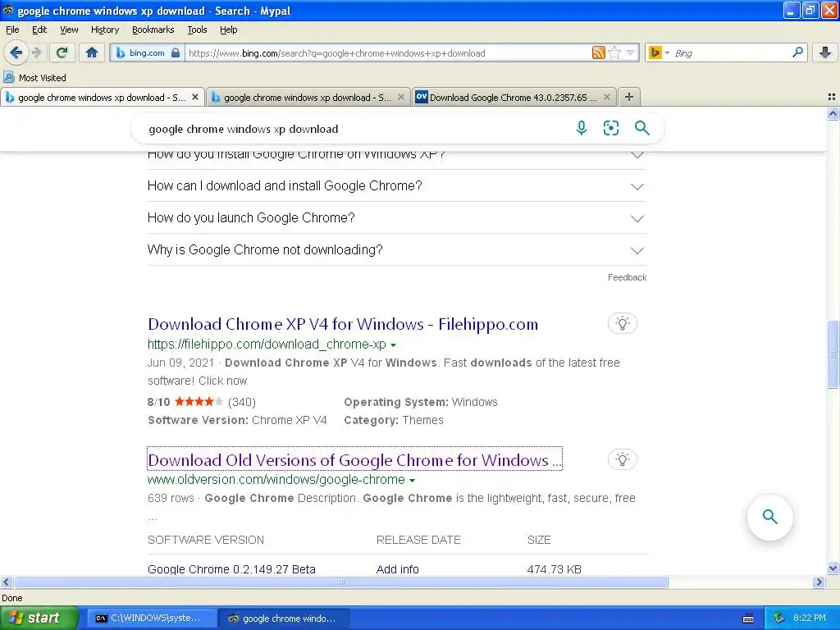Image resolution: width=840 pixels, height=630 pixels.
Task: Click the Forward navigation arrow
Action: pyautogui.click(x=36, y=52)
